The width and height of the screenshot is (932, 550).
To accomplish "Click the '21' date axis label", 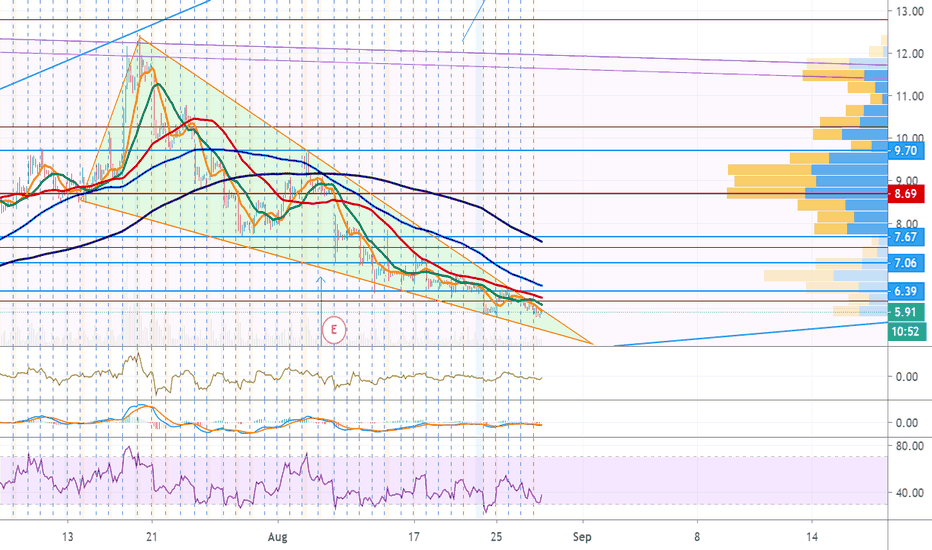I will point(152,537).
